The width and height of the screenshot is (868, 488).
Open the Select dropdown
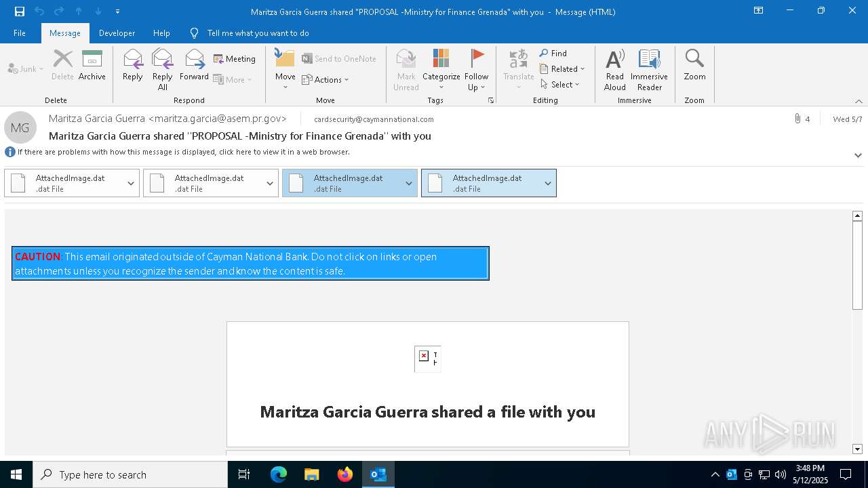click(560, 84)
